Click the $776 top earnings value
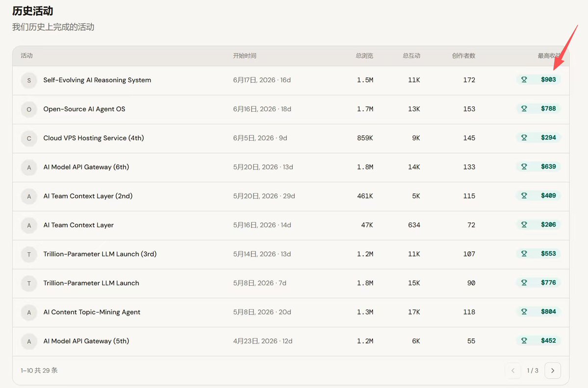 point(548,283)
